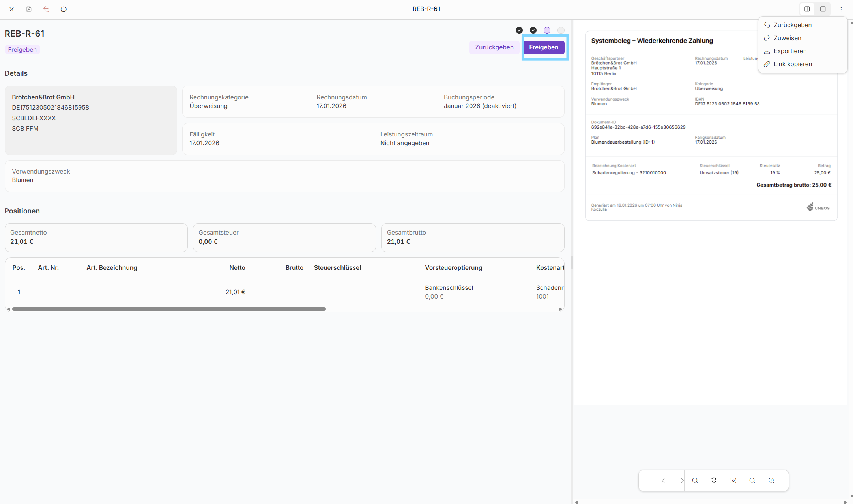
Task: Click the third workflow progress step circle
Action: coord(547,30)
